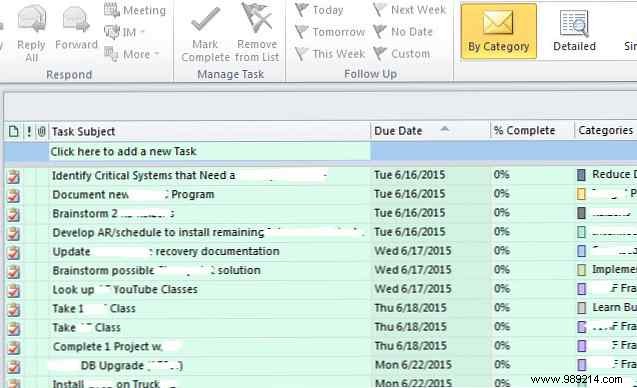Click Remove from List flag icon
Screen dimensions: 637x388
tap(257, 18)
